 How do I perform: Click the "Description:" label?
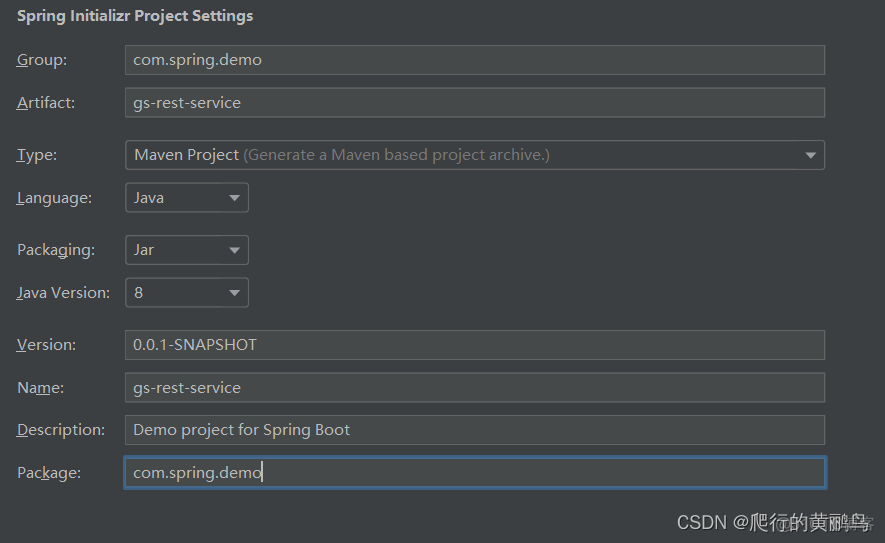point(61,430)
